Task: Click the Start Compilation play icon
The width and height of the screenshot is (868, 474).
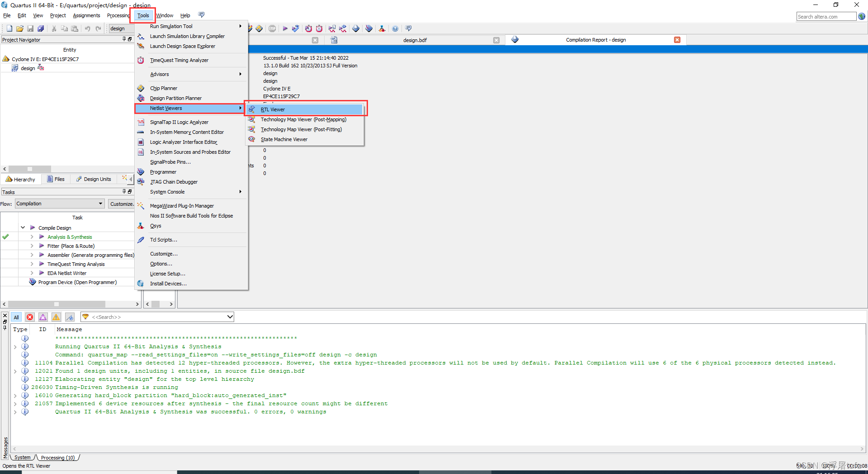Action: pos(285,28)
